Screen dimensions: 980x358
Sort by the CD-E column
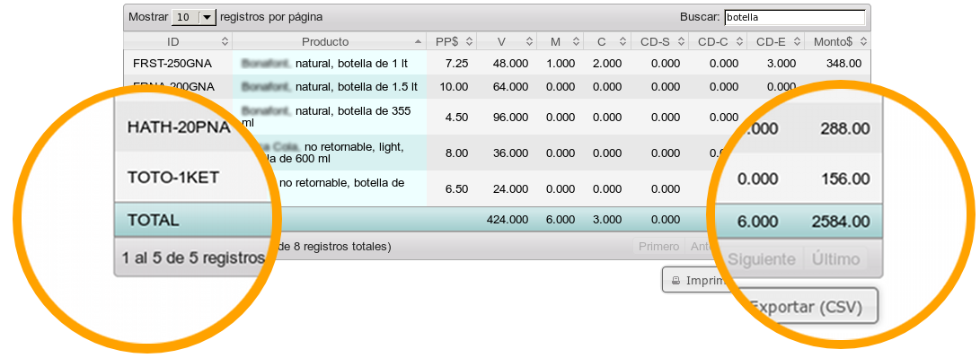click(x=775, y=42)
